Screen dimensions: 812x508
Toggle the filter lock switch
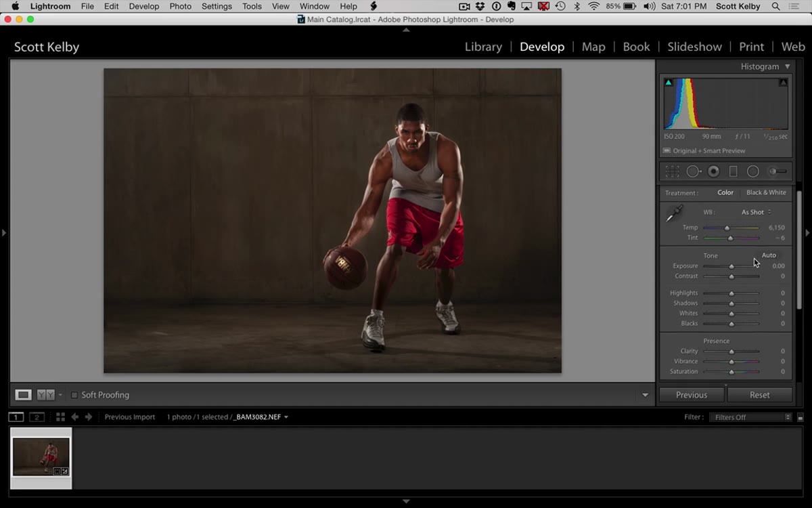800,418
